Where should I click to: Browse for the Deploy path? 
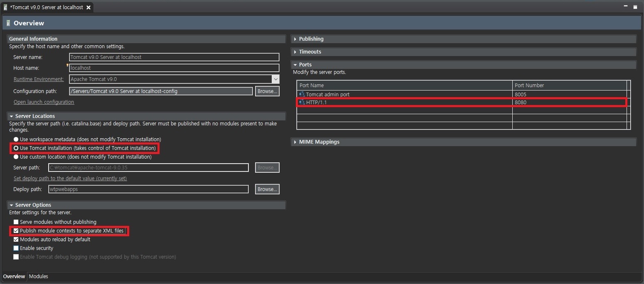click(x=267, y=189)
